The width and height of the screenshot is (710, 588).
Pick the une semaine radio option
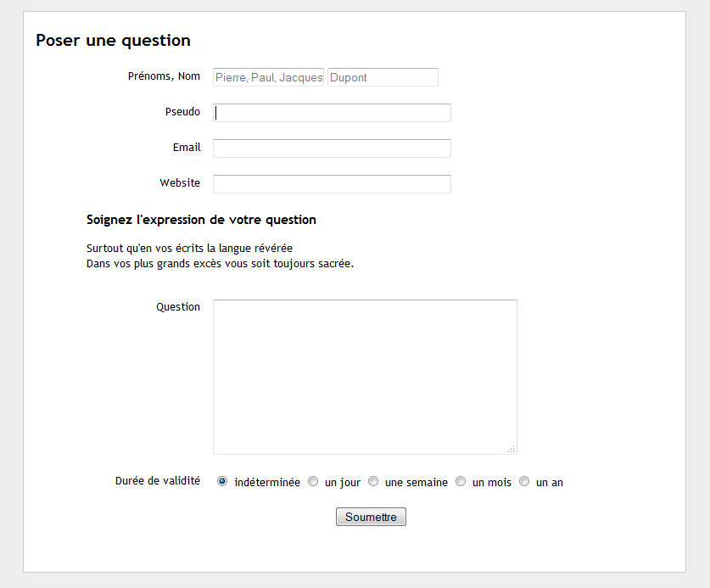click(x=373, y=481)
